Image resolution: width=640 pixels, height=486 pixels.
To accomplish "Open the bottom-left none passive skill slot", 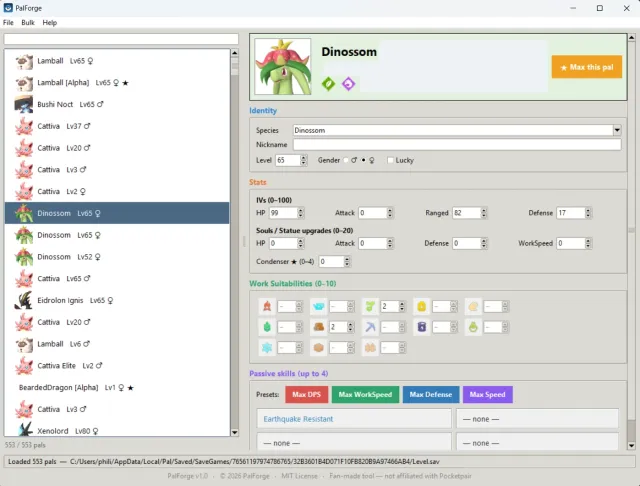I will click(x=354, y=442).
